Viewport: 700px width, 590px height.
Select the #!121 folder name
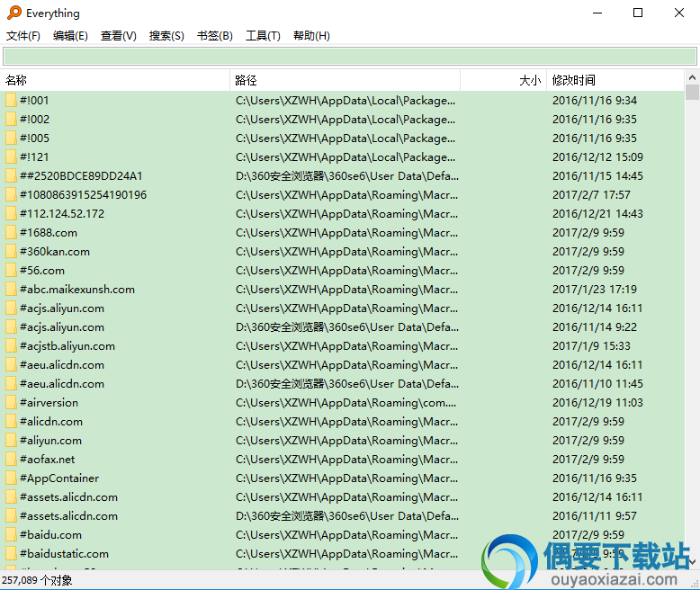34,157
